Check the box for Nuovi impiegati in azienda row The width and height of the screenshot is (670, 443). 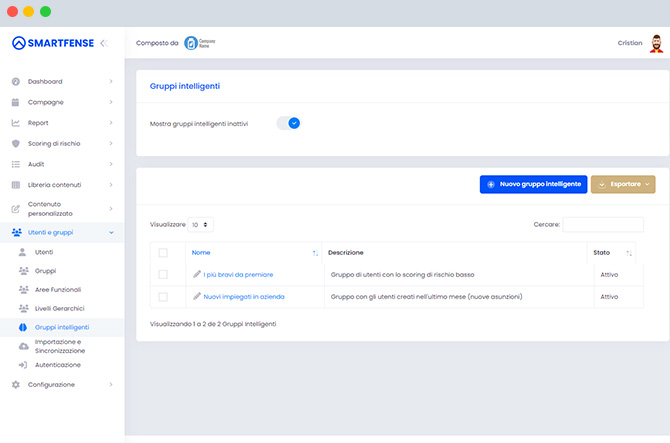click(163, 296)
